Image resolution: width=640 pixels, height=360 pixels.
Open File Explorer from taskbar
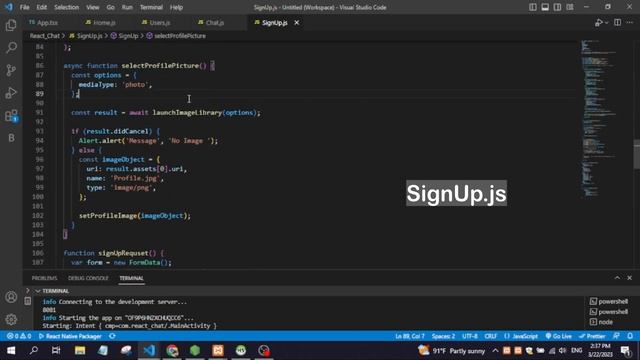click(80, 351)
